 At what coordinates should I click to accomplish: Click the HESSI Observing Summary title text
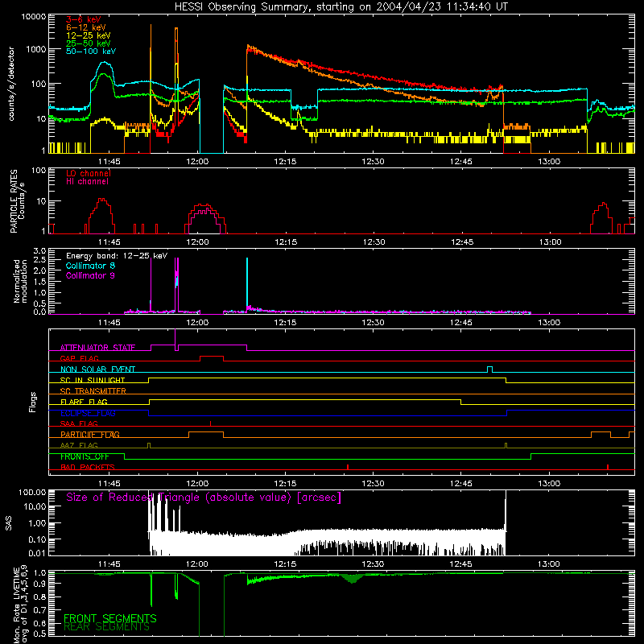tap(341, 6)
